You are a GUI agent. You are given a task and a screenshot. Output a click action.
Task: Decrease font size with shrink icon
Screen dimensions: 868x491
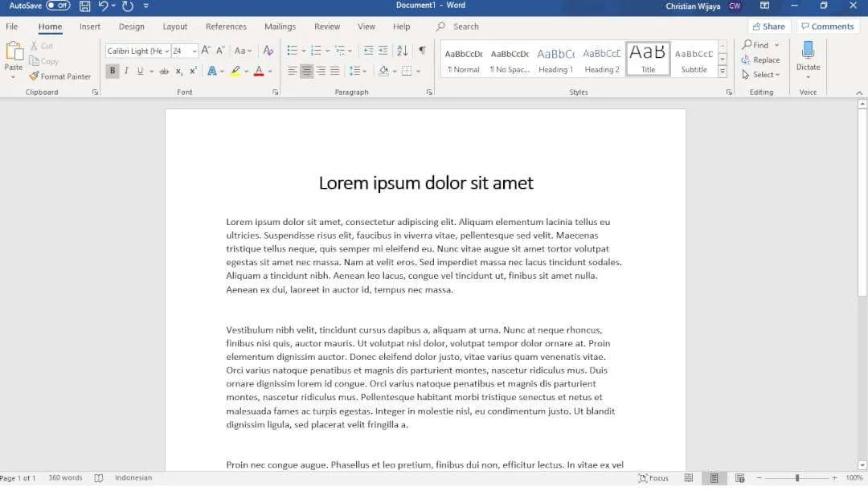coord(220,51)
